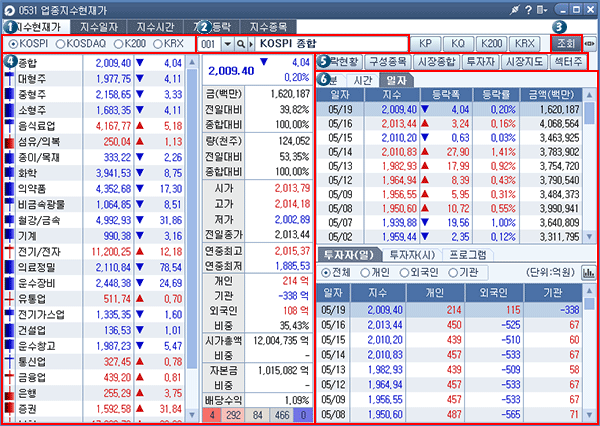Click the 금액(백만) column header
Image resolution: width=600 pixels, height=426 pixels.
(x=550, y=95)
